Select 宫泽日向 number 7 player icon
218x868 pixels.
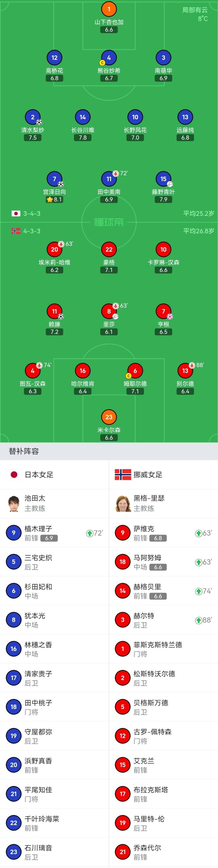(54, 179)
